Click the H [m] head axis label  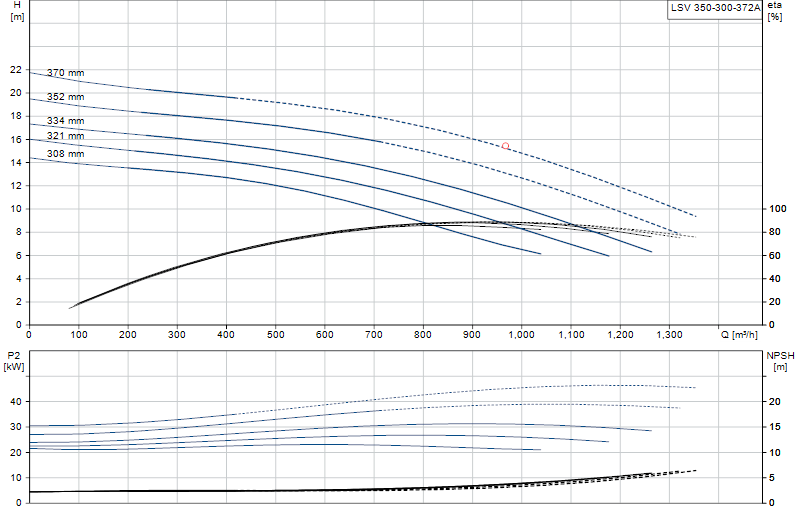tap(17, 11)
